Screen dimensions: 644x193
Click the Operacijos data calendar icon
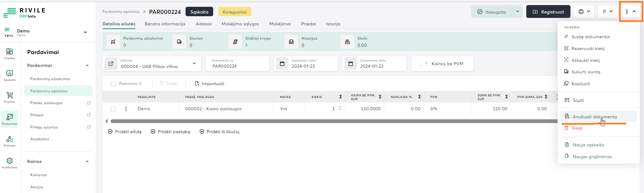[x=282, y=64]
